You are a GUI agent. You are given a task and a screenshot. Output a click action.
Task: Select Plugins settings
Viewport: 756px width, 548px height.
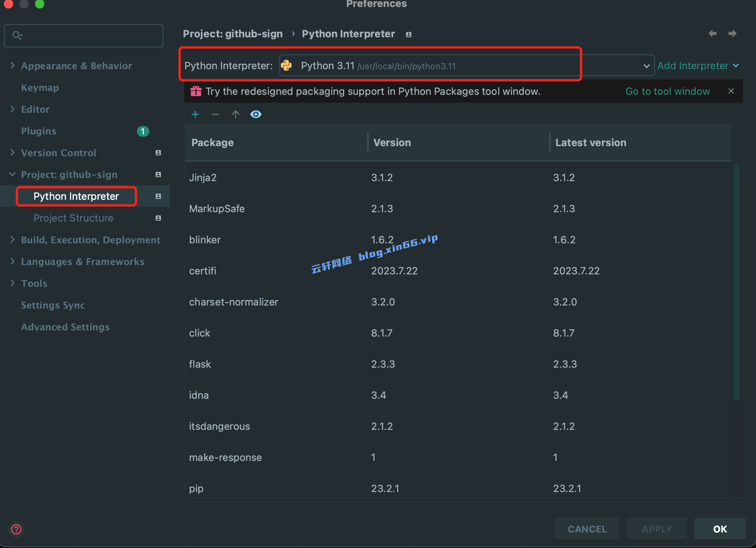tap(38, 131)
